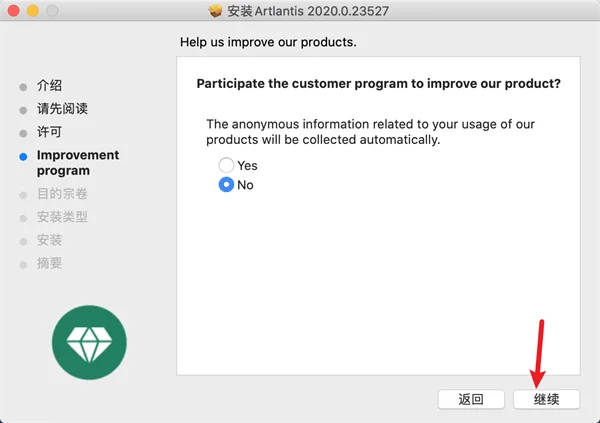Select the Yes radio button
Screen dimensions: 600x423
click(x=226, y=165)
